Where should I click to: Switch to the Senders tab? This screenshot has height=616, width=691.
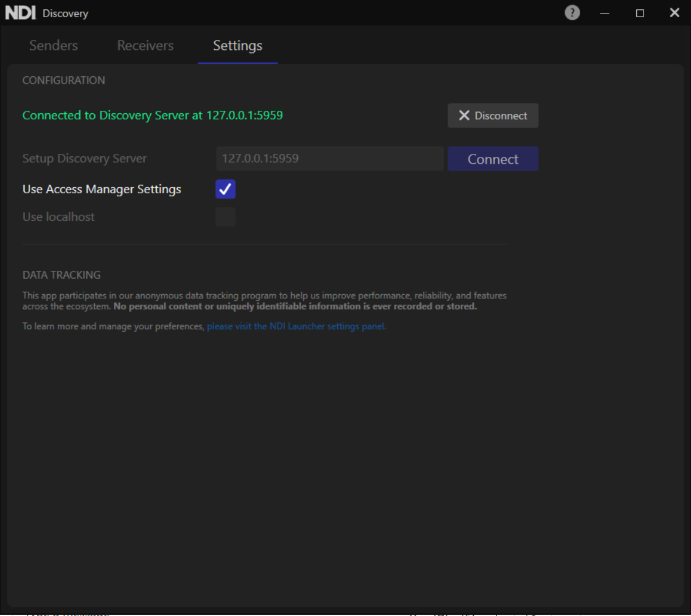54,46
